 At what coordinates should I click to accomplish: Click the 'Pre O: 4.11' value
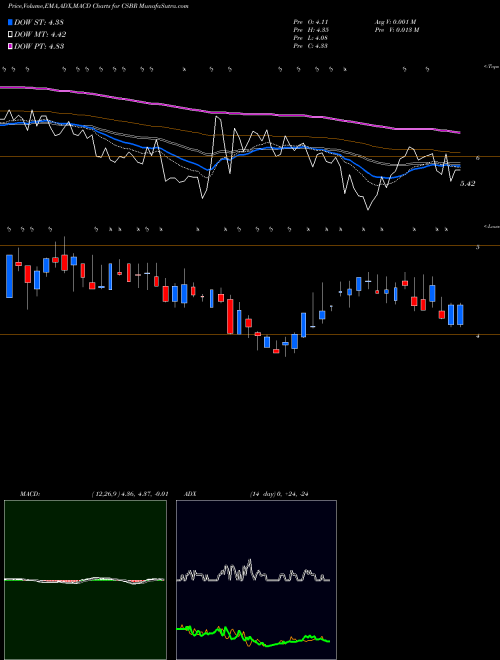(311, 22)
